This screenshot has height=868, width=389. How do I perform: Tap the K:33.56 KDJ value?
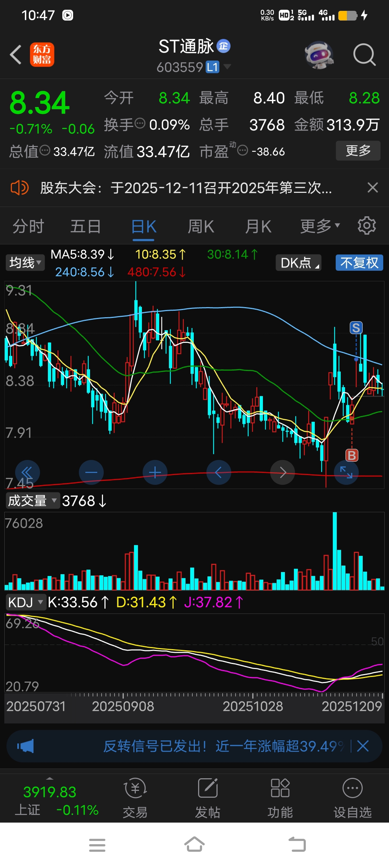78,602
